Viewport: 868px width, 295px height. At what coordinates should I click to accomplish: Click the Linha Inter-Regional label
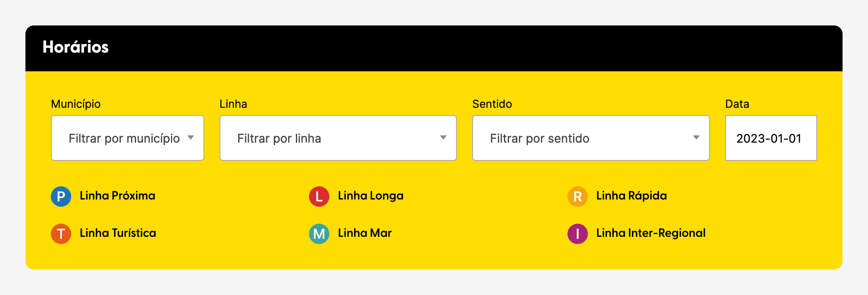click(651, 233)
